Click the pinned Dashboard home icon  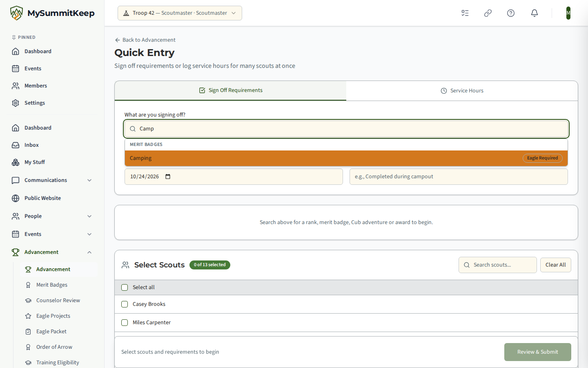point(16,52)
